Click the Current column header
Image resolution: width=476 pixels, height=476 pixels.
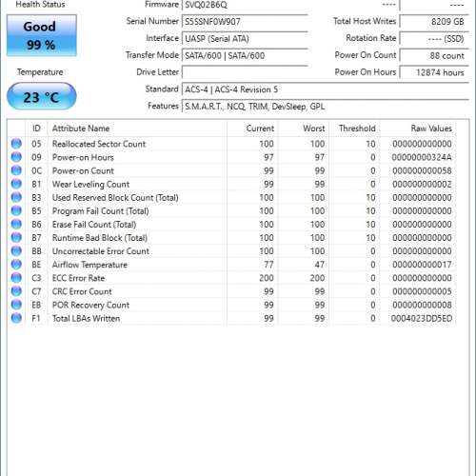[252, 129]
